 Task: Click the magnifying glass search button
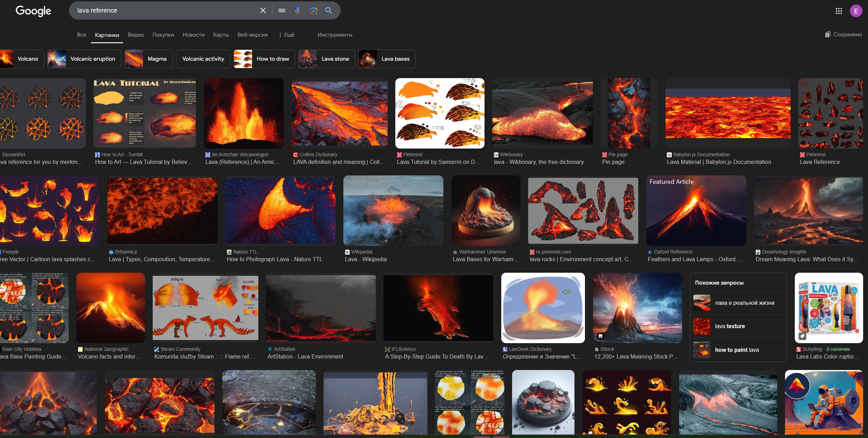[329, 10]
